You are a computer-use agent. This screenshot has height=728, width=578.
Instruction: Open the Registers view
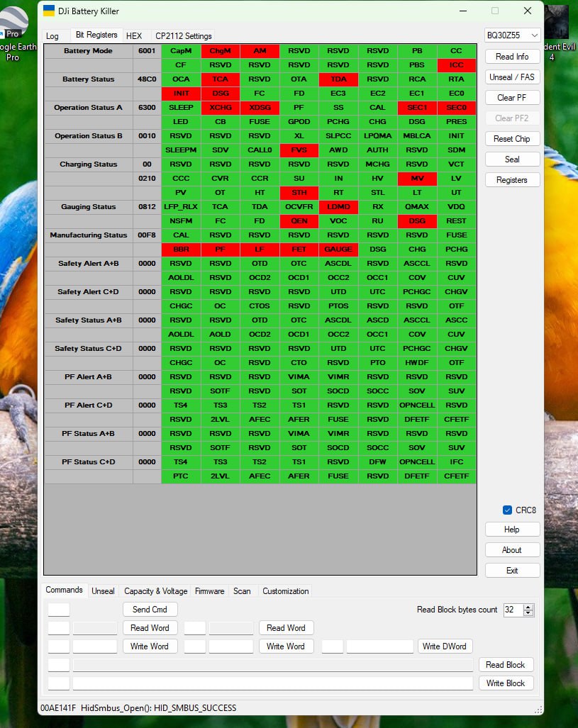coord(512,180)
